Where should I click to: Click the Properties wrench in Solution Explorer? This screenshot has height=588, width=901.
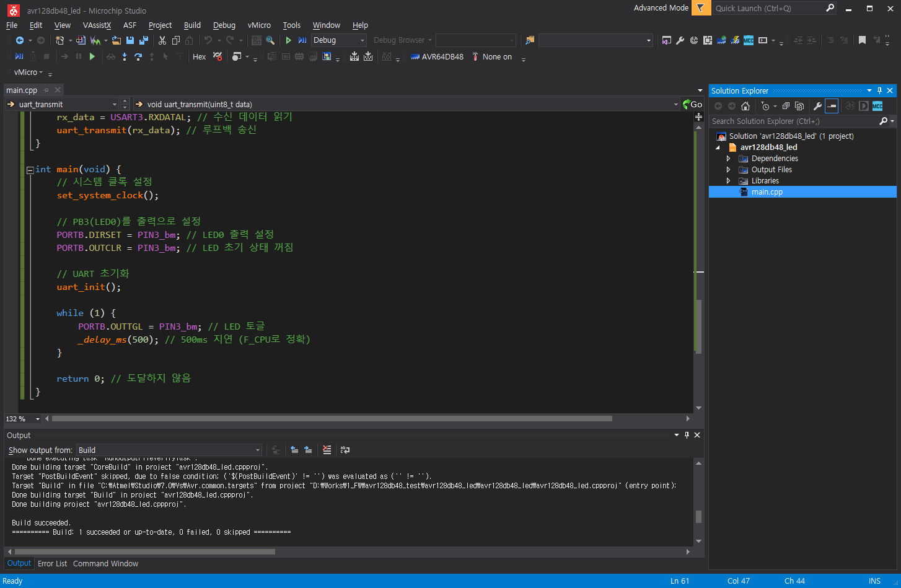click(x=817, y=106)
